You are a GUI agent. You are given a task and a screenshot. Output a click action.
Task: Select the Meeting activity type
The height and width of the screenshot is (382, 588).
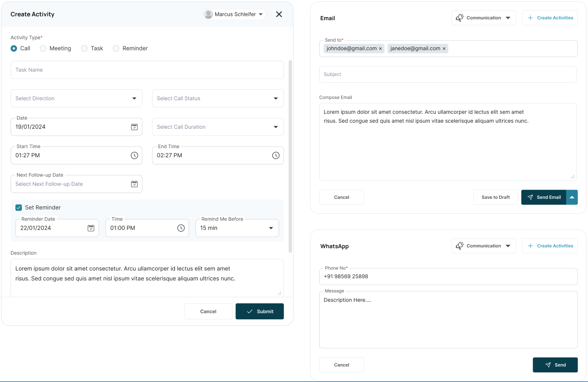click(x=43, y=49)
